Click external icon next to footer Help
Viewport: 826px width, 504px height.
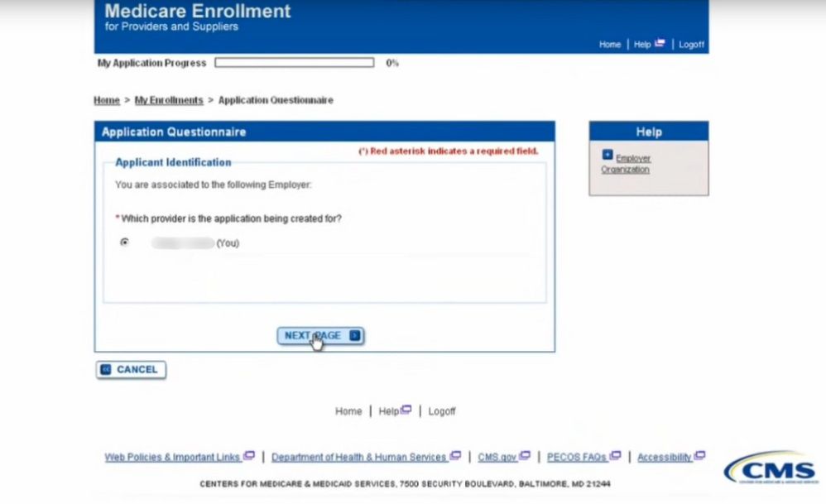click(406, 409)
